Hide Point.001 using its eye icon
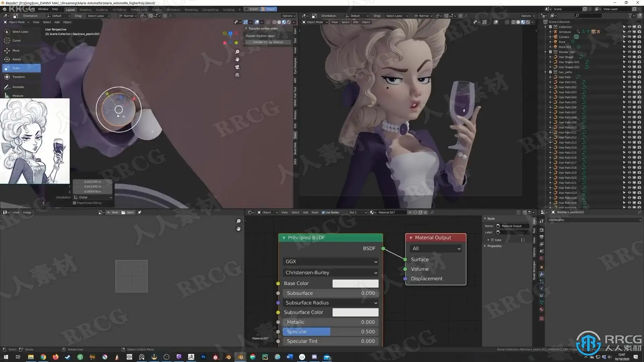 coord(629,47)
